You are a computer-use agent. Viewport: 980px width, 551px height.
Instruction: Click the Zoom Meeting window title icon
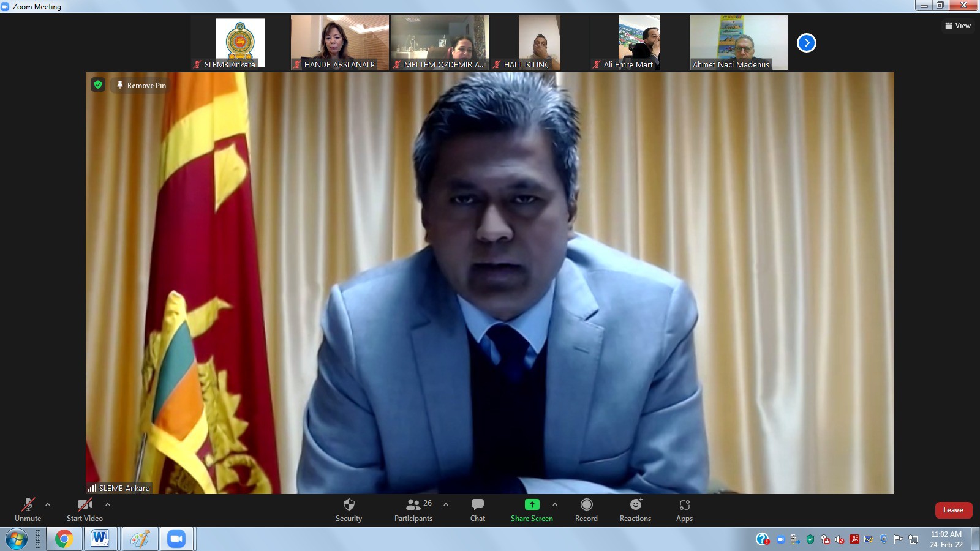click(x=6, y=6)
